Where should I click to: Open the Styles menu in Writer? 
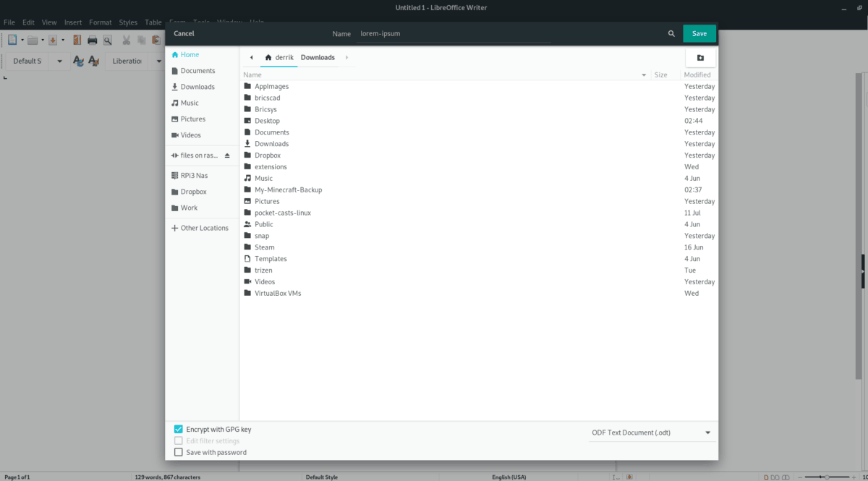[128, 22]
